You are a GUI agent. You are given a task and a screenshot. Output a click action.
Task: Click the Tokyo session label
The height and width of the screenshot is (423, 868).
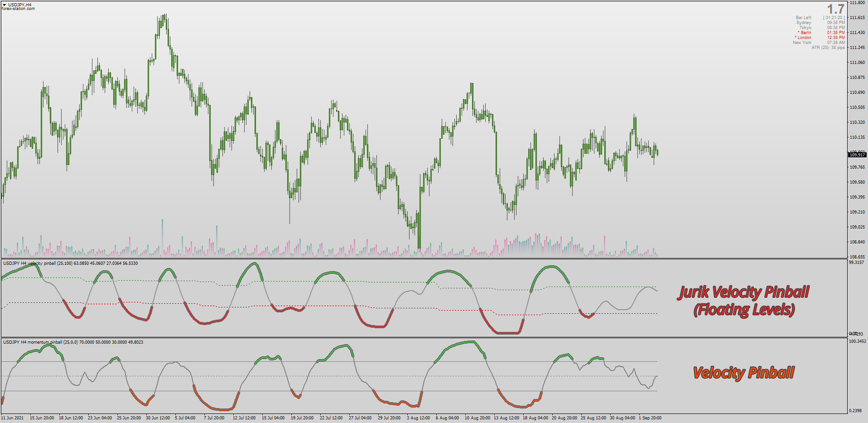click(805, 28)
